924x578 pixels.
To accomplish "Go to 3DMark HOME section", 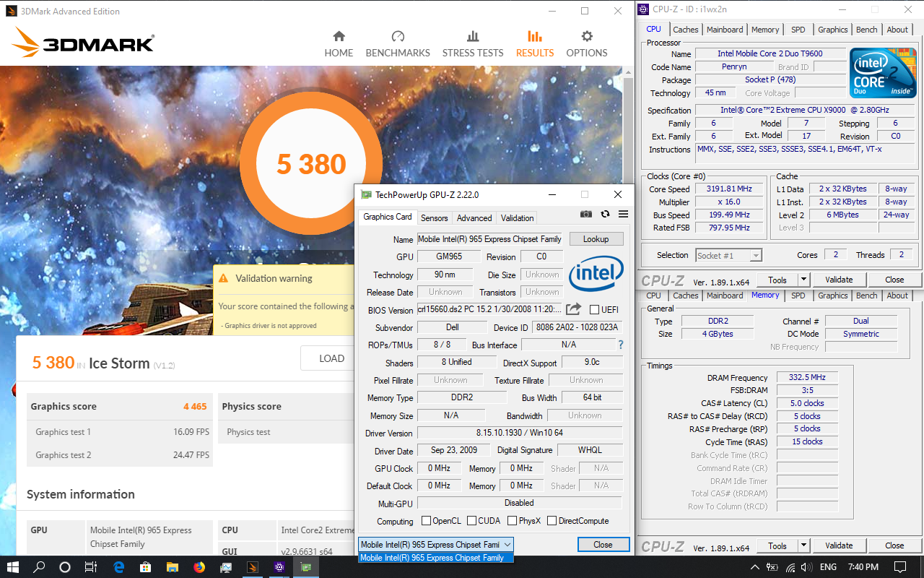I will [x=339, y=44].
